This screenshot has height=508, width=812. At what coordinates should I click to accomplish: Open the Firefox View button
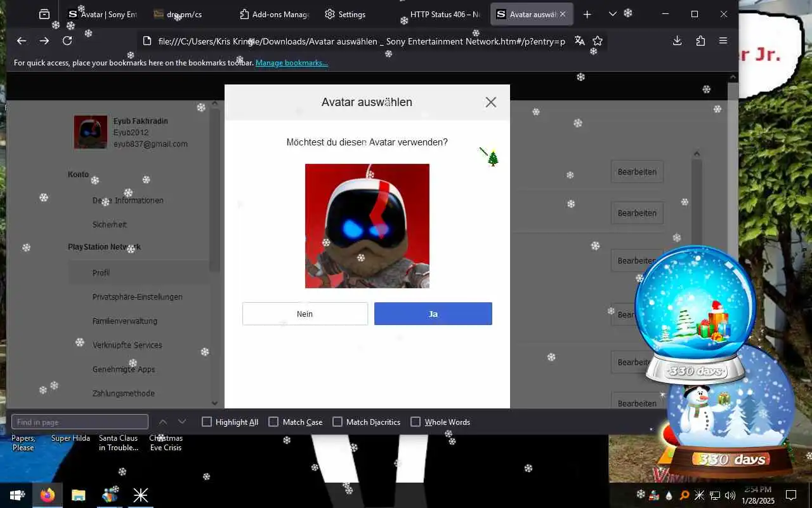point(44,14)
